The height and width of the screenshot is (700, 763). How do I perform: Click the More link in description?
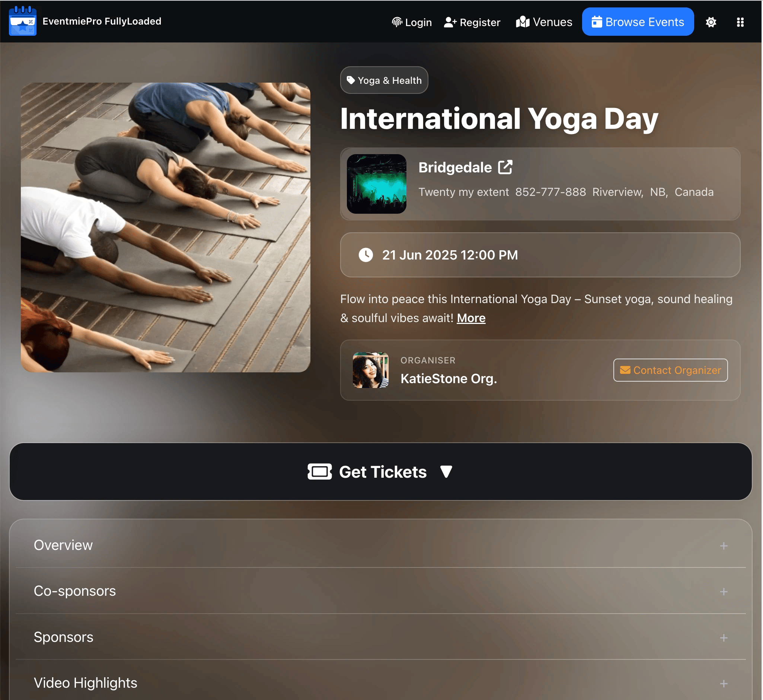point(472,318)
